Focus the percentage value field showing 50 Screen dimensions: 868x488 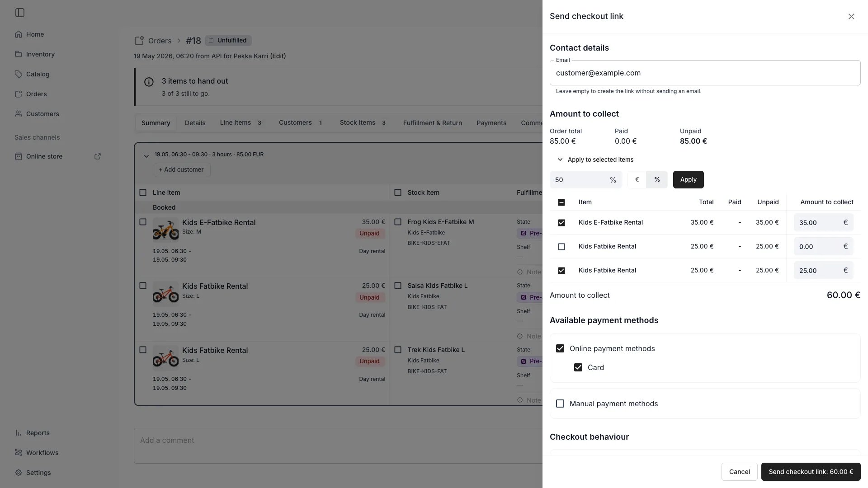(x=586, y=180)
